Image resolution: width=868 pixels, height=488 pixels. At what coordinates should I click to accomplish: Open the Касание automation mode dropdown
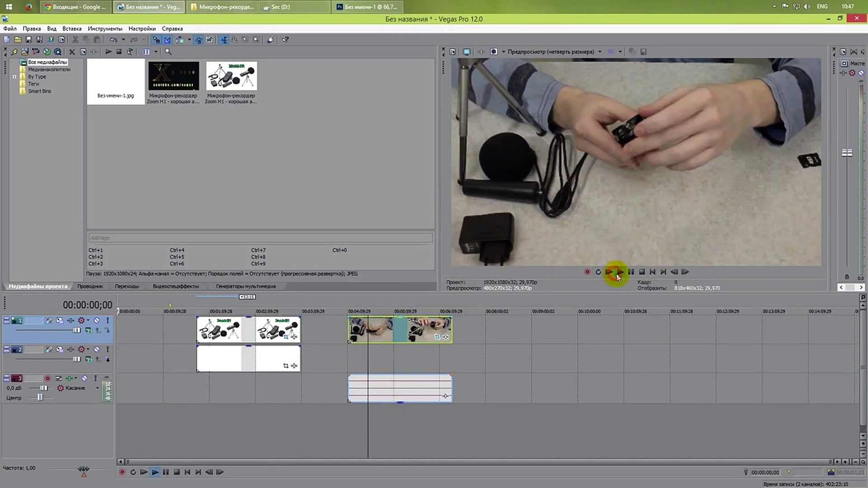point(97,388)
